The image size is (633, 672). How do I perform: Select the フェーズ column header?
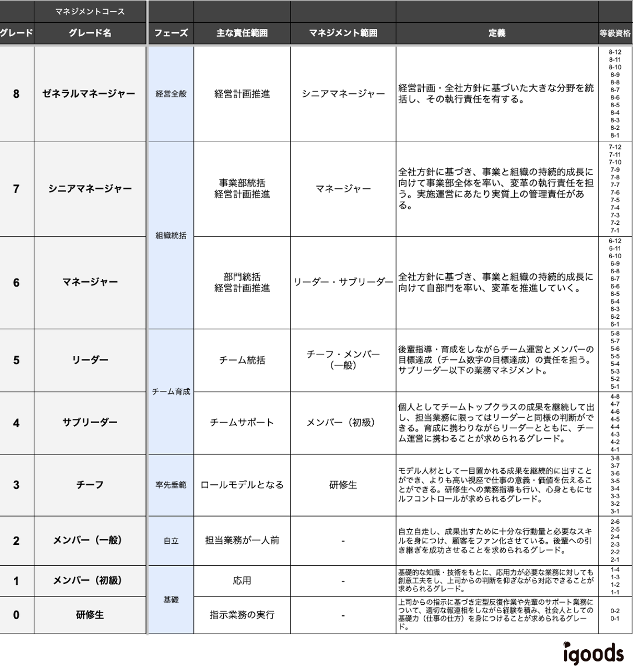point(169,32)
